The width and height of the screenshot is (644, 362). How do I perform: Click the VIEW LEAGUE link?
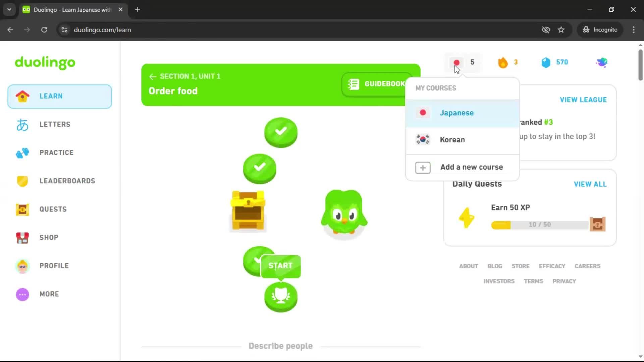[x=583, y=100]
